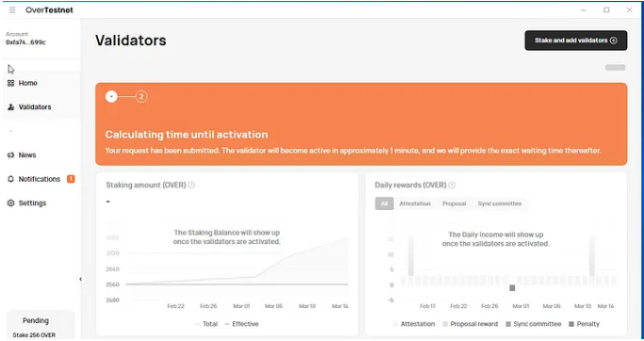Image resolution: width=644 pixels, height=341 pixels.
Task: Click the Notifications bell icon
Action: click(10, 179)
